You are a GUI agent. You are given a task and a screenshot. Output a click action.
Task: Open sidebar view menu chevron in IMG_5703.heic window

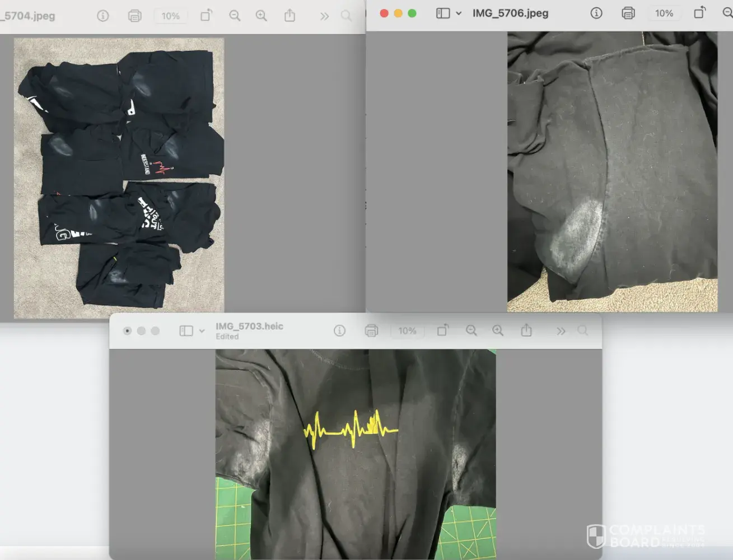(x=202, y=331)
